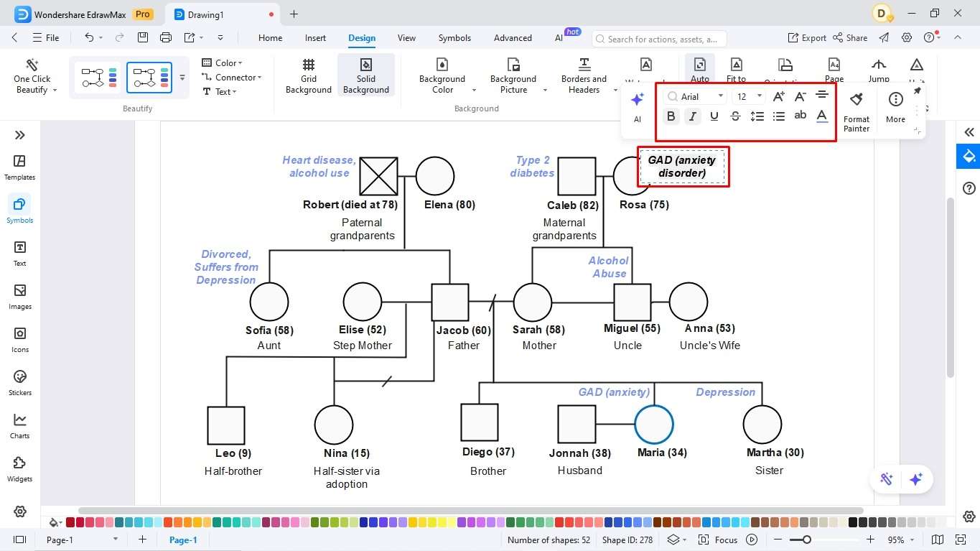The image size is (980, 551).
Task: Open the Help question mark on right sidebar
Action: pos(969,189)
